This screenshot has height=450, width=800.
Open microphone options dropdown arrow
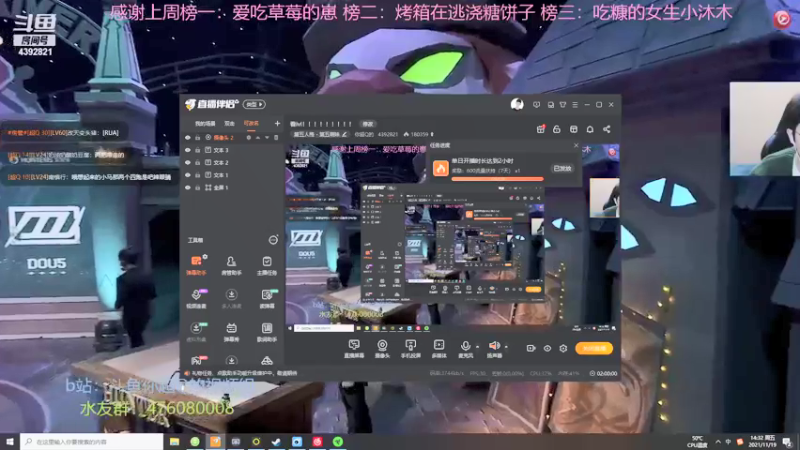[477, 347]
